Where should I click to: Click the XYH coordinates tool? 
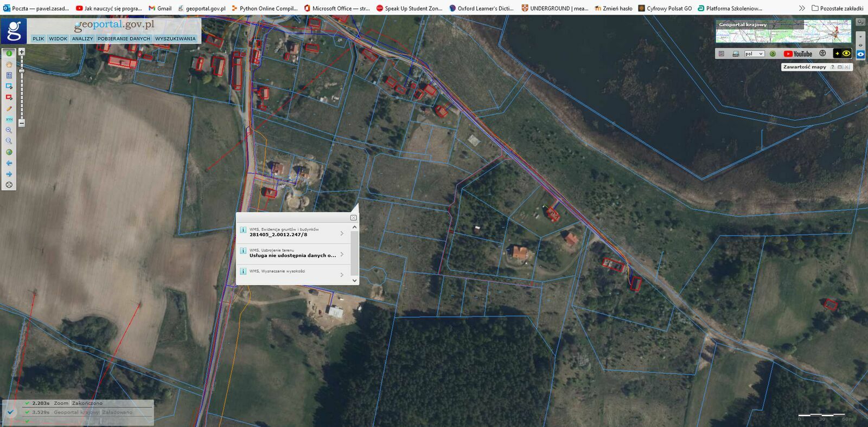click(x=9, y=119)
